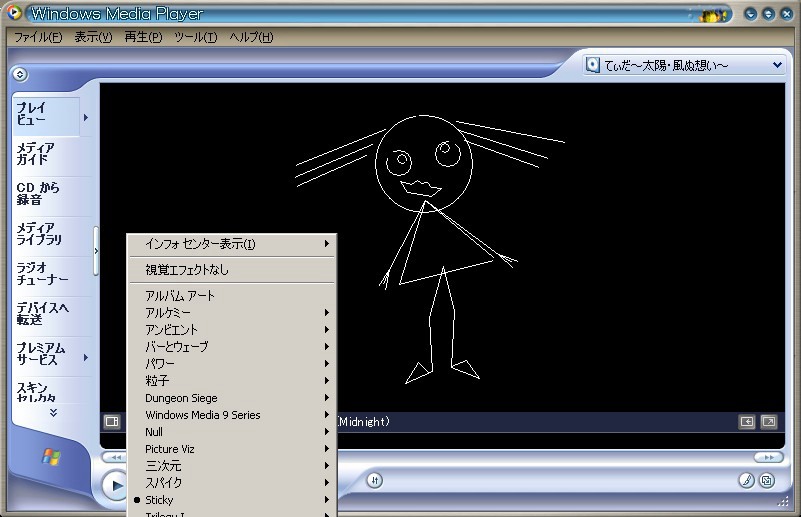Open the Dungeon Siege visualization submenu
Screen dimensions: 801x517
pos(232,398)
